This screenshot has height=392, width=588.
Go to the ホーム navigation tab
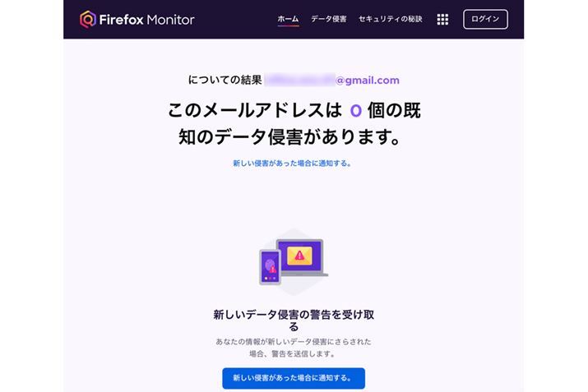coord(288,19)
